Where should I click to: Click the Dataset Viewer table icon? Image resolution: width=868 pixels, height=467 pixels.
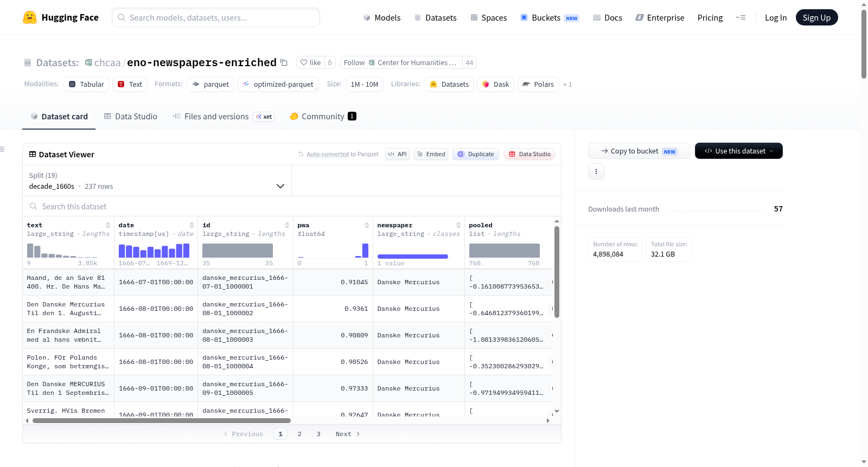(x=33, y=155)
